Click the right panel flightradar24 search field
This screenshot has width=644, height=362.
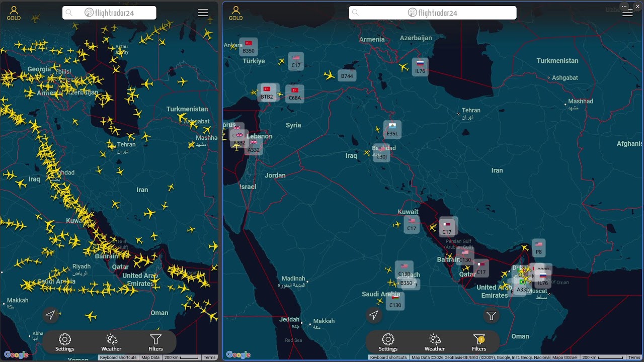433,13
